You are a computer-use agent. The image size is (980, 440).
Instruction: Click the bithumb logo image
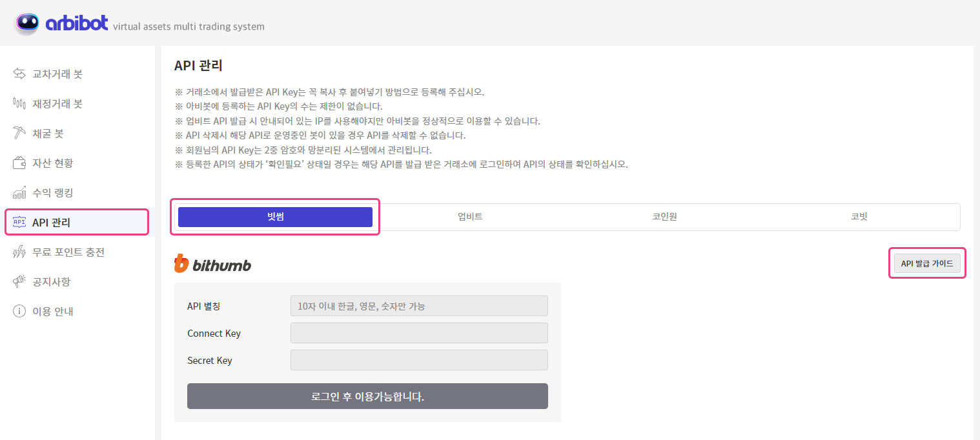(x=212, y=264)
